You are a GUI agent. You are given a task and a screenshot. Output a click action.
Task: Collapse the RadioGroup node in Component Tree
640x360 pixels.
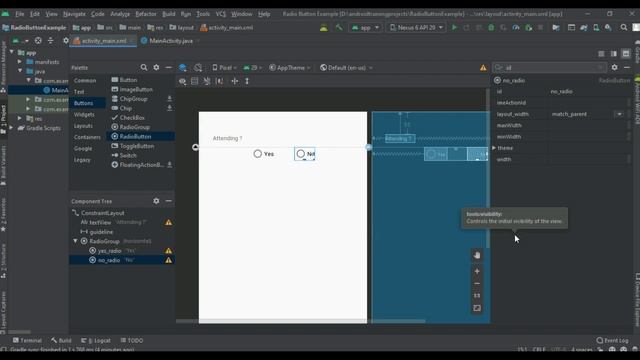click(x=75, y=241)
